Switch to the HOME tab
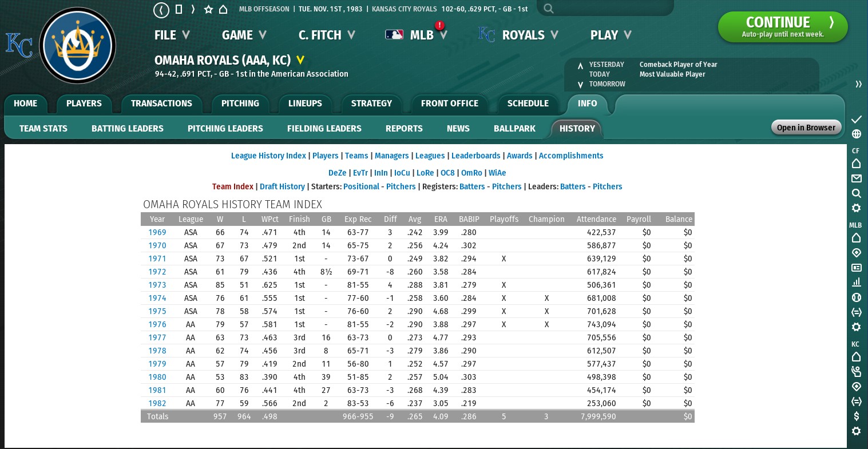This screenshot has width=868, height=449. [25, 104]
